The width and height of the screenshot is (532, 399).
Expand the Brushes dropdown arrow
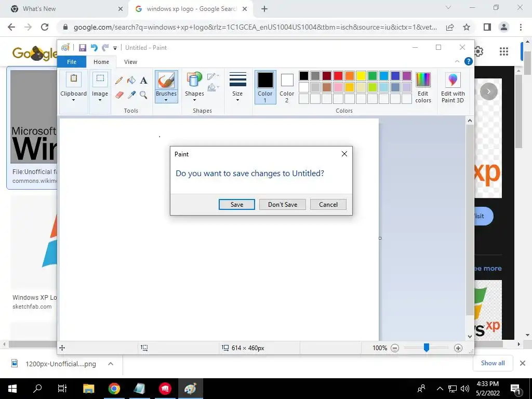(166, 100)
